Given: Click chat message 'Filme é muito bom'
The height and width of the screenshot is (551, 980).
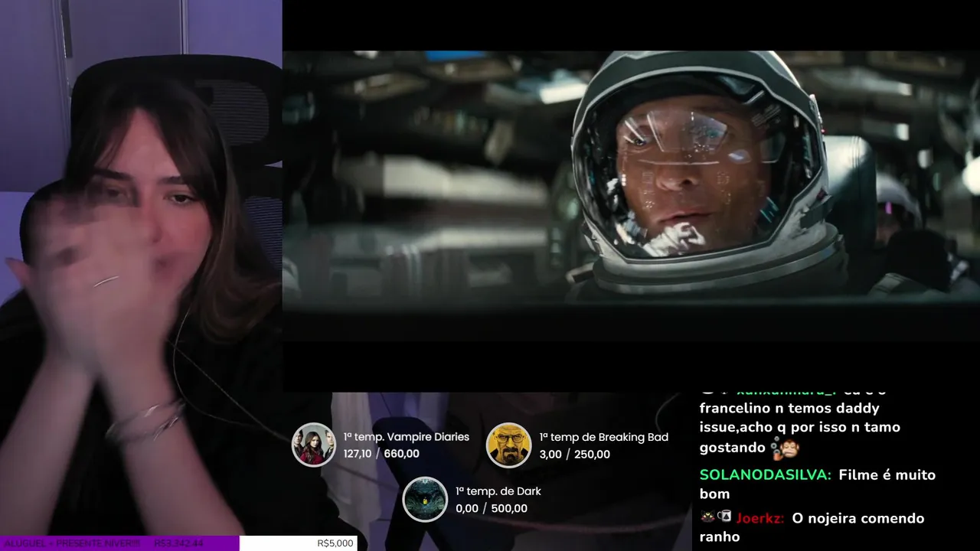Looking at the screenshot, I should click(818, 484).
